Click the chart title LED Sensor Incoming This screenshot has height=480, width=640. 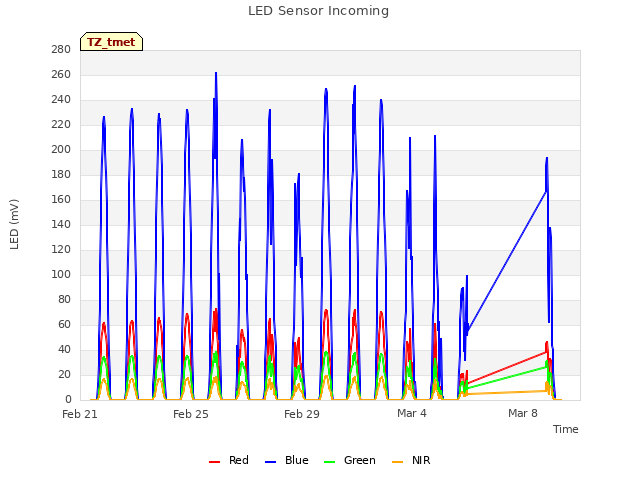tap(318, 11)
